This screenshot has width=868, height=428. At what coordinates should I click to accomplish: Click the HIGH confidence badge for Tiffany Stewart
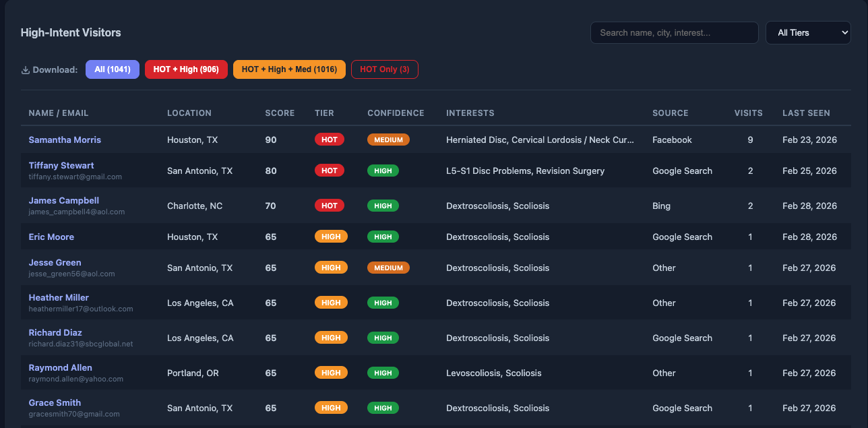pyautogui.click(x=383, y=171)
